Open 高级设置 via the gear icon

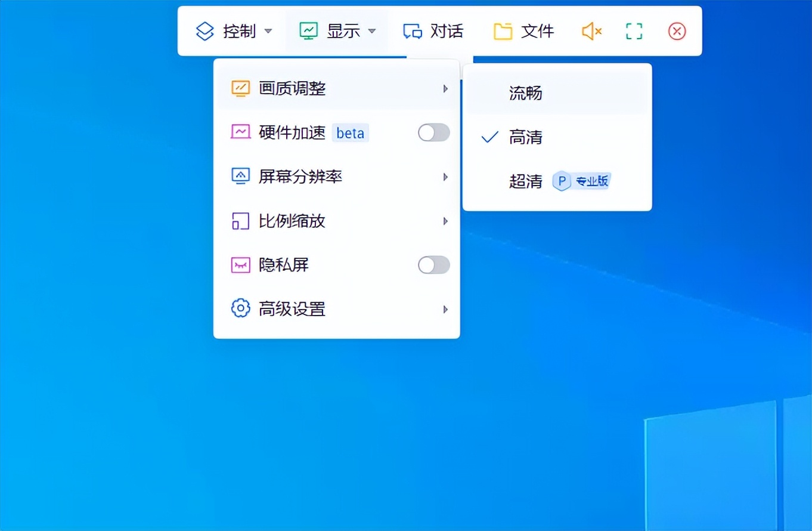[240, 308]
